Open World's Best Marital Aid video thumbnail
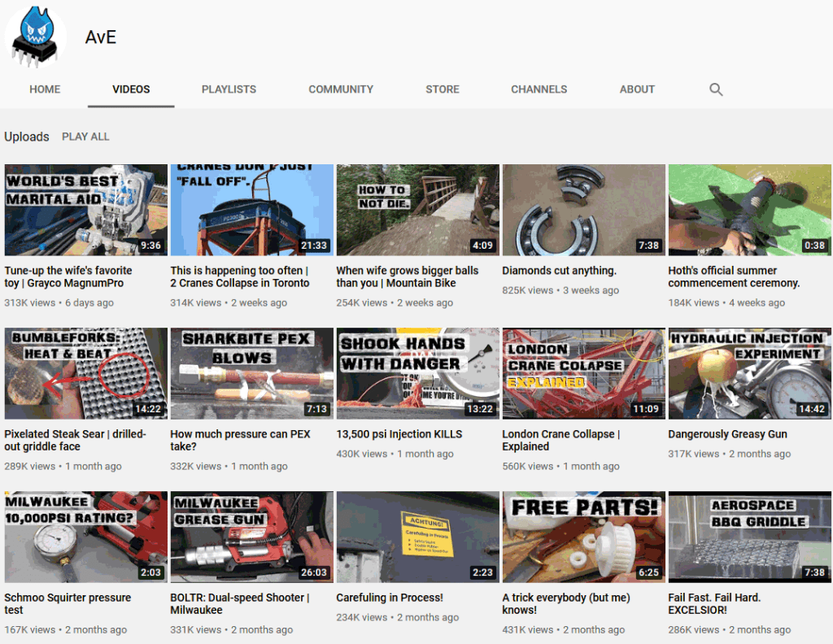 (x=85, y=210)
